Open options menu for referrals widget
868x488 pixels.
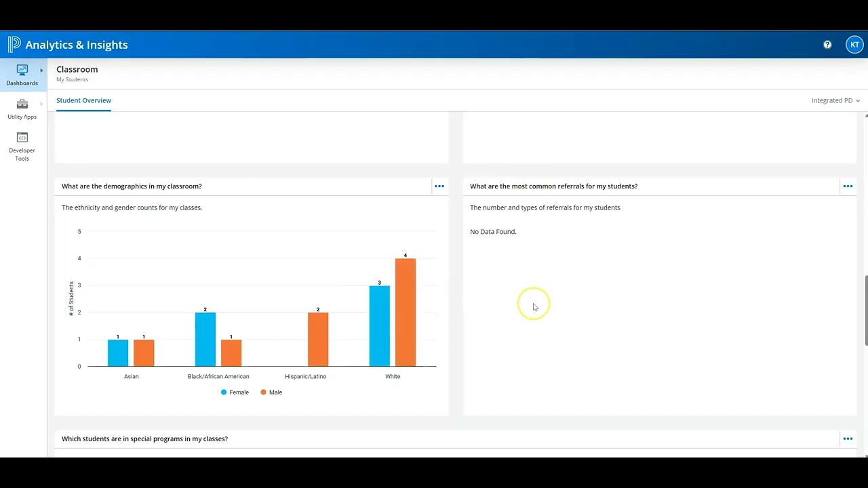click(x=848, y=186)
